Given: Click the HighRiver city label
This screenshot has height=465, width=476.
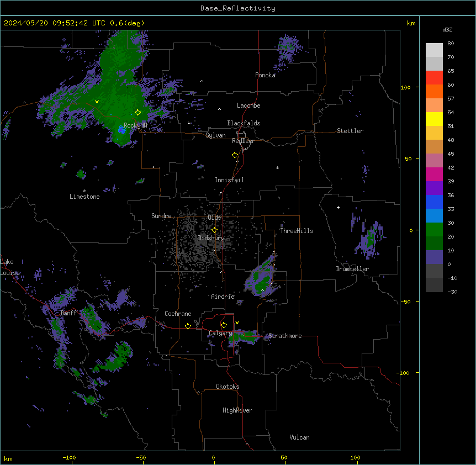Looking at the screenshot, I should 237,410.
